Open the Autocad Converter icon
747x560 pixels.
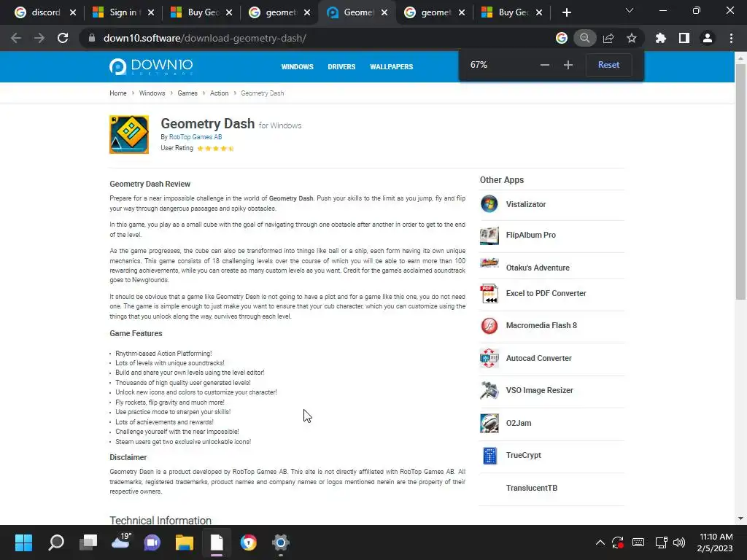[489, 358]
